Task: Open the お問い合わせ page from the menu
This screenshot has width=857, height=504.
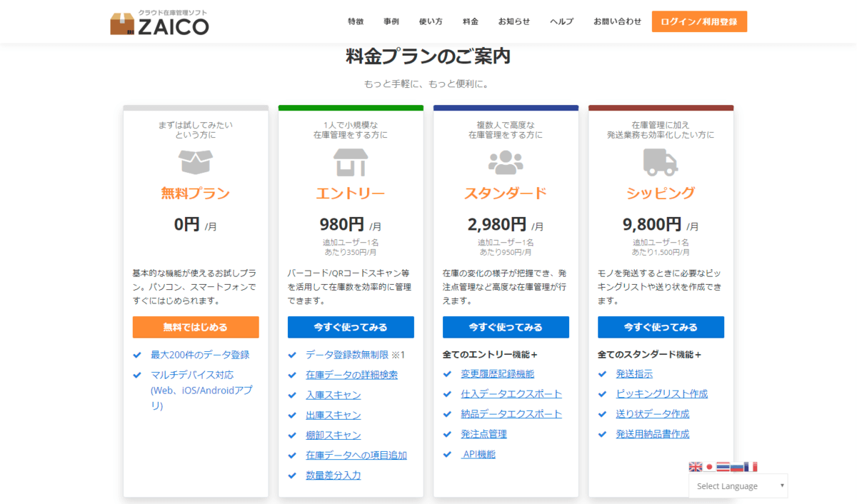Action: (x=617, y=21)
